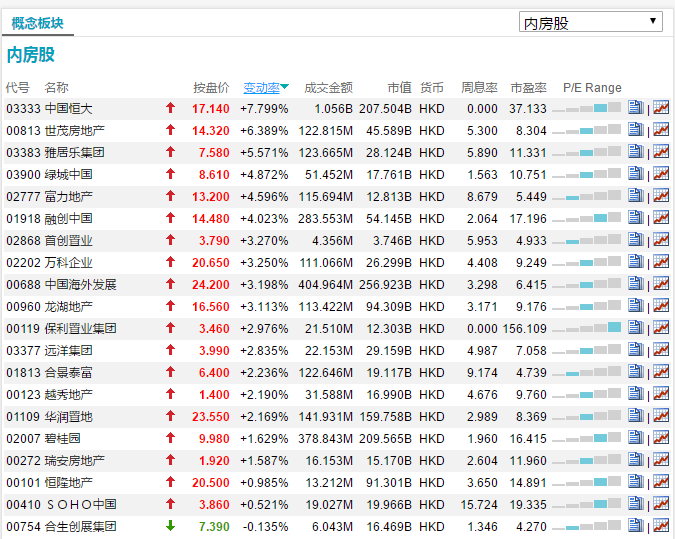Open chart icon for 融创中国
The width and height of the screenshot is (675, 539).
click(x=661, y=217)
